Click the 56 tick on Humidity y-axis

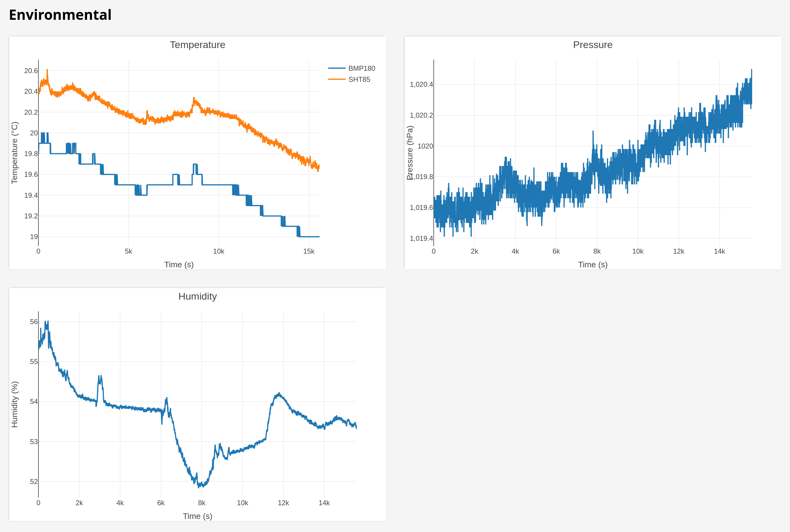click(34, 322)
